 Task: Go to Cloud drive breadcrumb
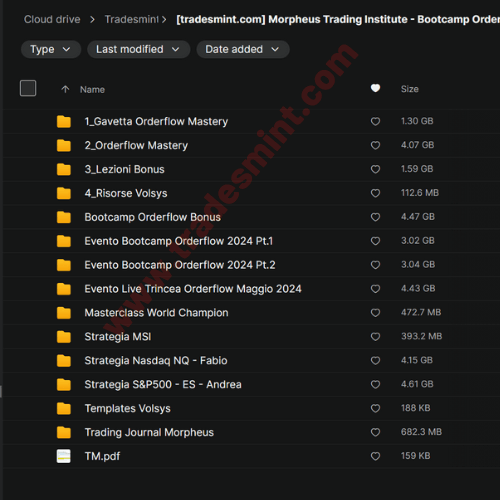[52, 19]
